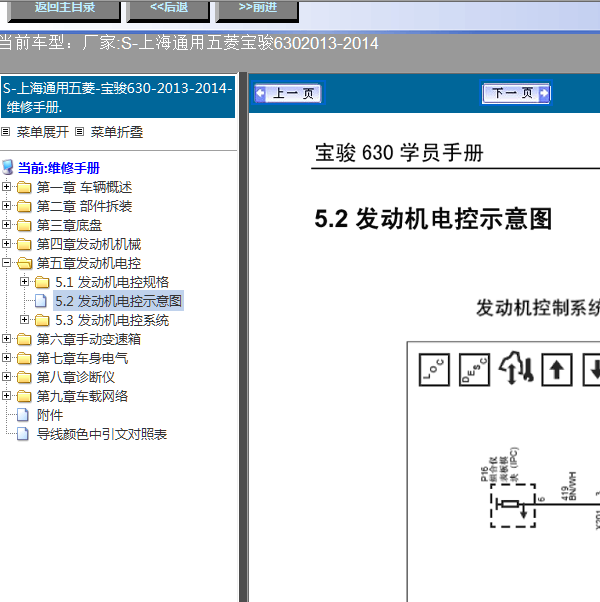Open 5.1 发动机电控规格 section

tap(112, 282)
